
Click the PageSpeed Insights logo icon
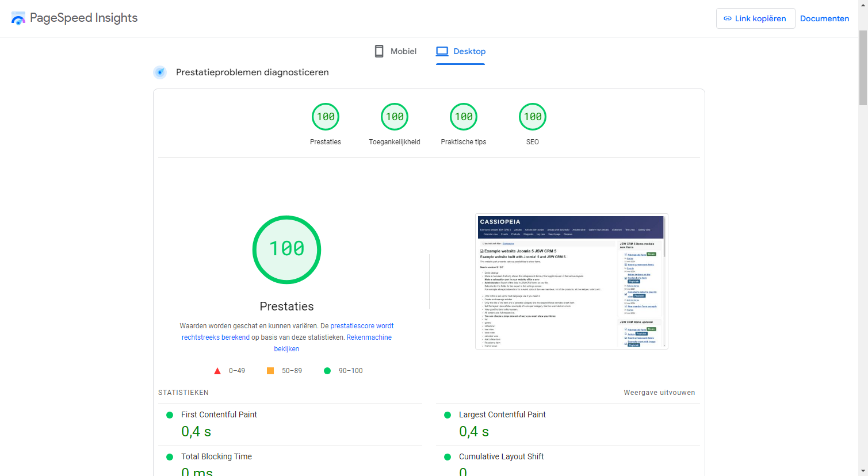[x=18, y=18]
